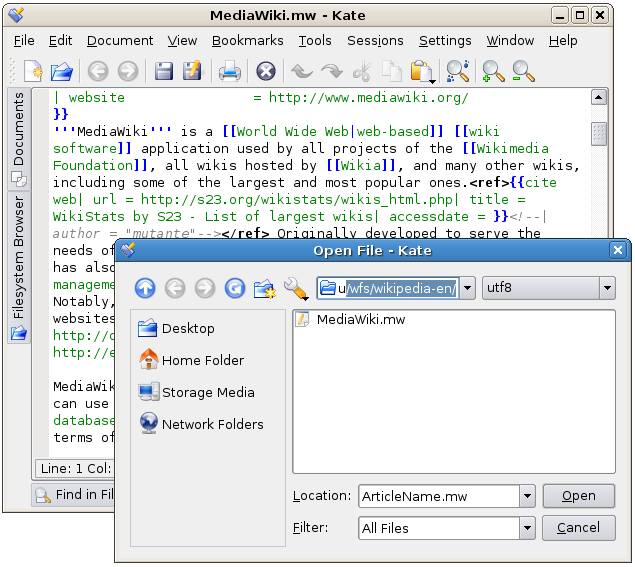Click the Zoom Out magnifier icon
The height and width of the screenshot is (567, 635).
[x=523, y=71]
